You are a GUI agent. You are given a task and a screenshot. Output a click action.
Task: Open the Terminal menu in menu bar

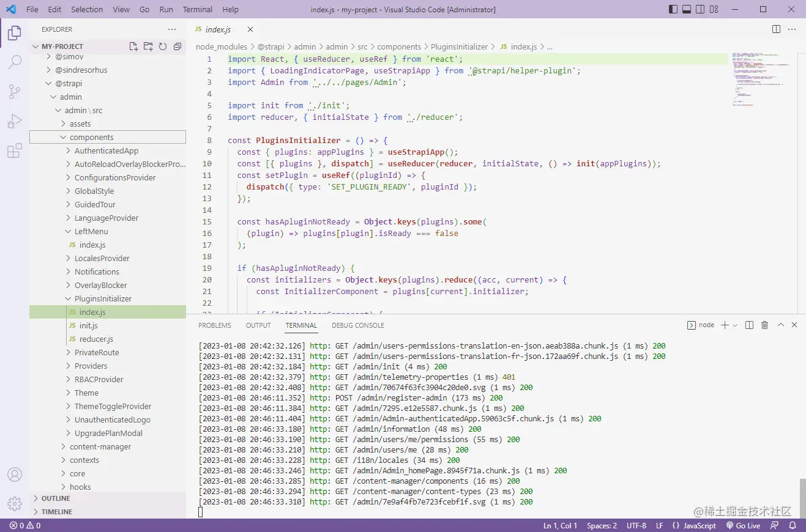pos(198,9)
